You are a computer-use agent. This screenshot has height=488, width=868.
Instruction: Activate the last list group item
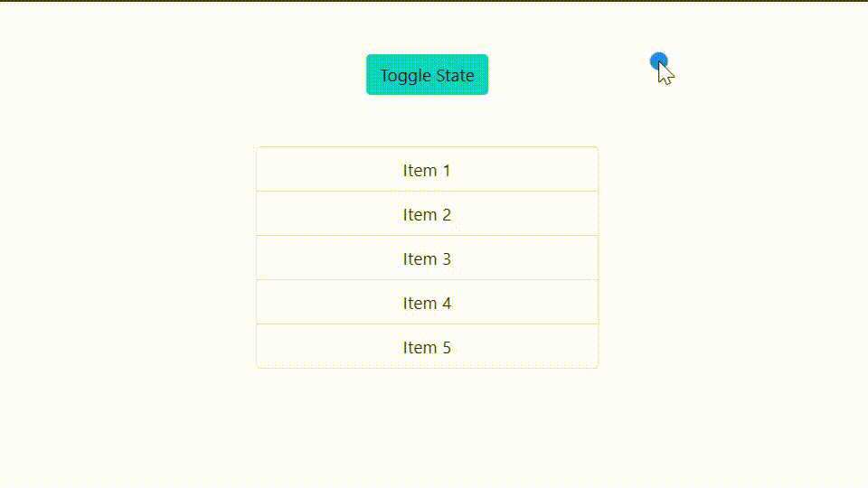(x=427, y=346)
